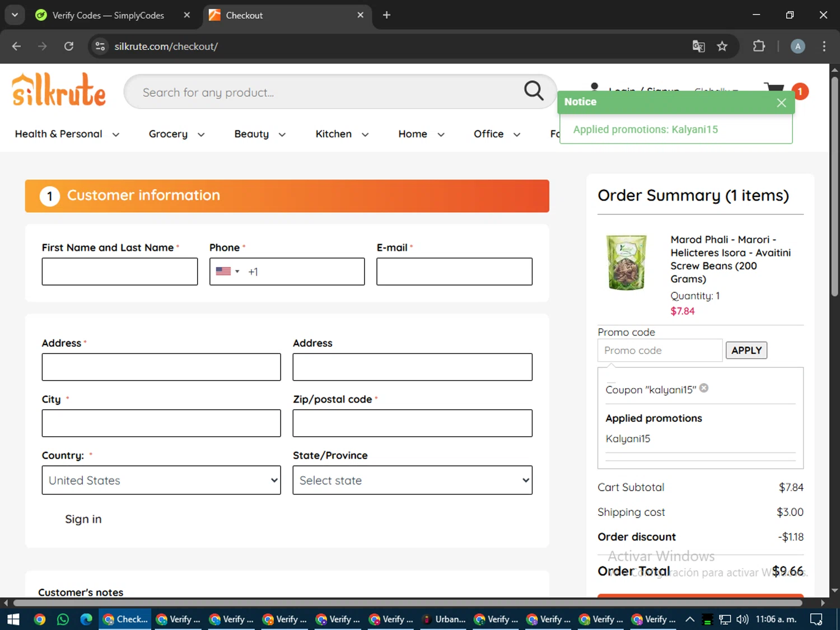Image resolution: width=840 pixels, height=630 pixels.
Task: Click the Sign in link
Action: click(x=83, y=519)
